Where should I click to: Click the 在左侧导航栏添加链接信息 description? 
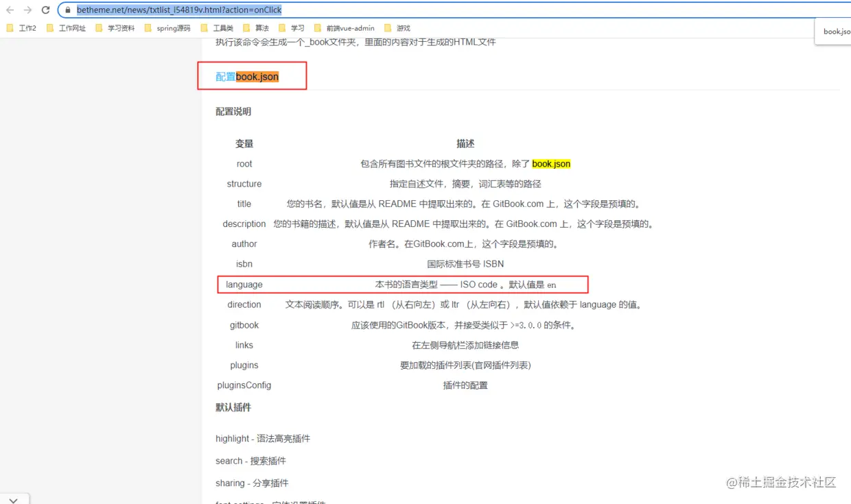(465, 345)
